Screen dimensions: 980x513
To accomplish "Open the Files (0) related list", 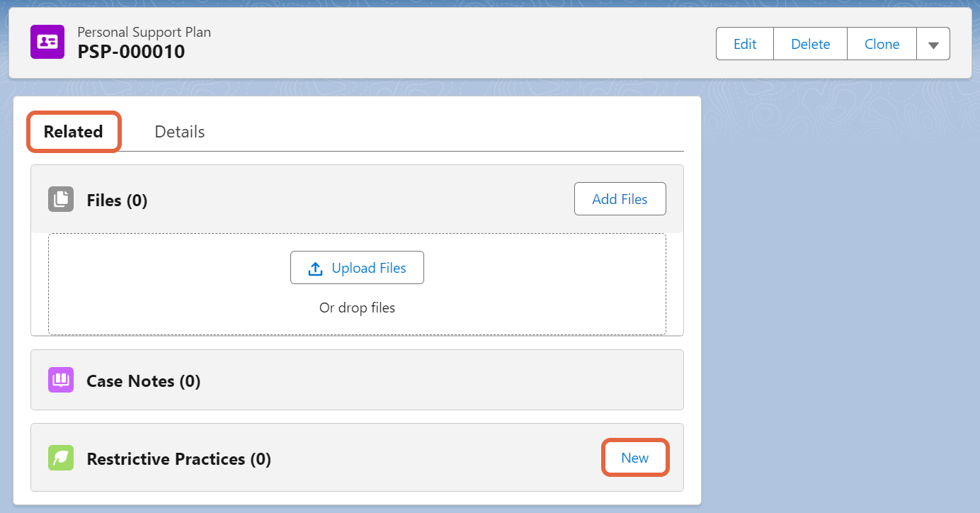I will point(117,200).
